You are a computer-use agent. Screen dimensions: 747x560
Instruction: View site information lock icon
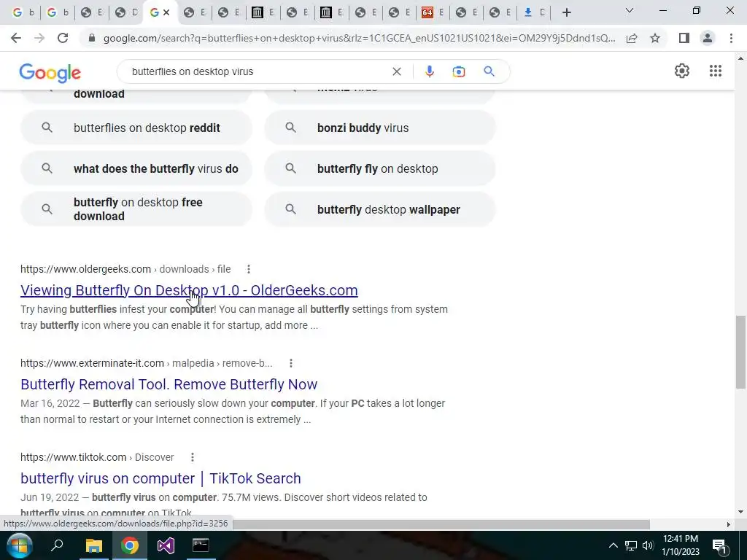point(92,38)
